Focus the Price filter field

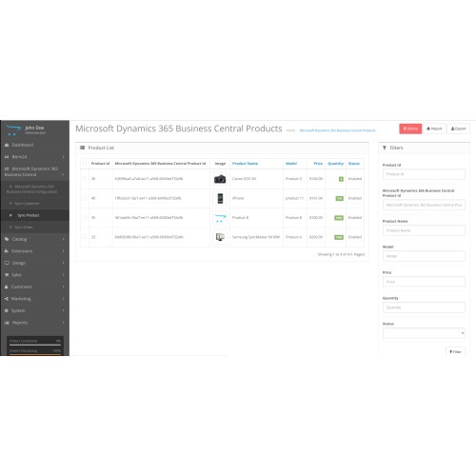click(x=424, y=282)
